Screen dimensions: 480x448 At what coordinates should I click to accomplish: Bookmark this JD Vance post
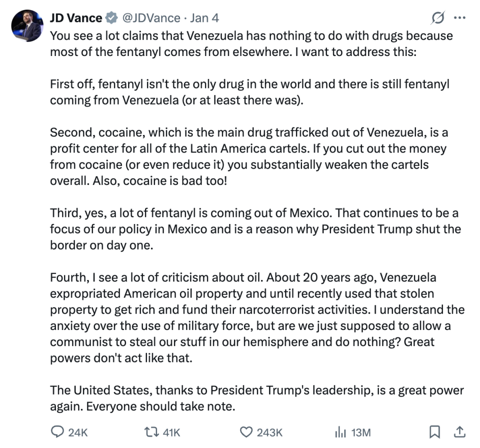point(435,432)
